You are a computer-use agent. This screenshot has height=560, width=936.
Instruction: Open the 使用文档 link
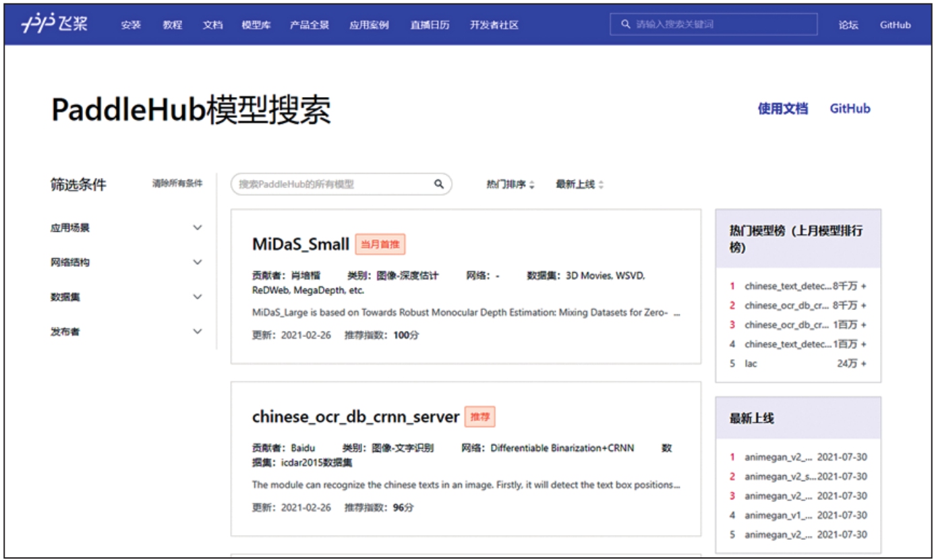coord(783,108)
